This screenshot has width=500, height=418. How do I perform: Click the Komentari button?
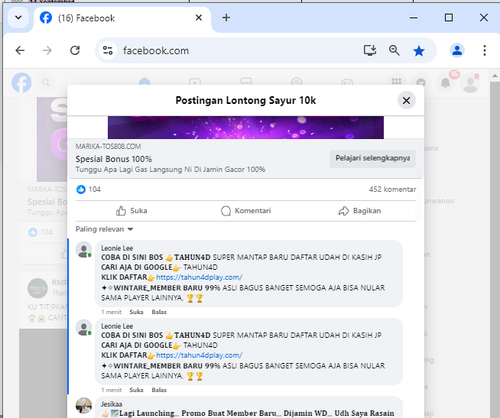(246, 211)
